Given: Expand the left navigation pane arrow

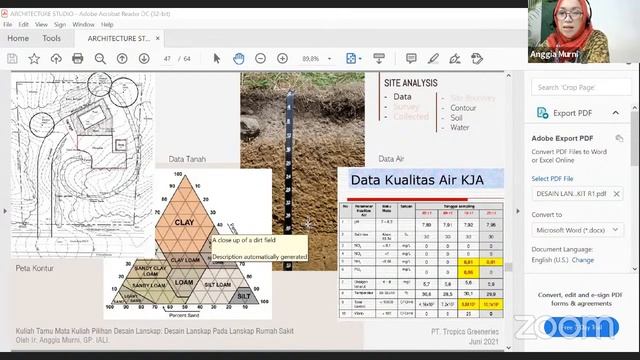Looking at the screenshot, I should [x=5, y=211].
